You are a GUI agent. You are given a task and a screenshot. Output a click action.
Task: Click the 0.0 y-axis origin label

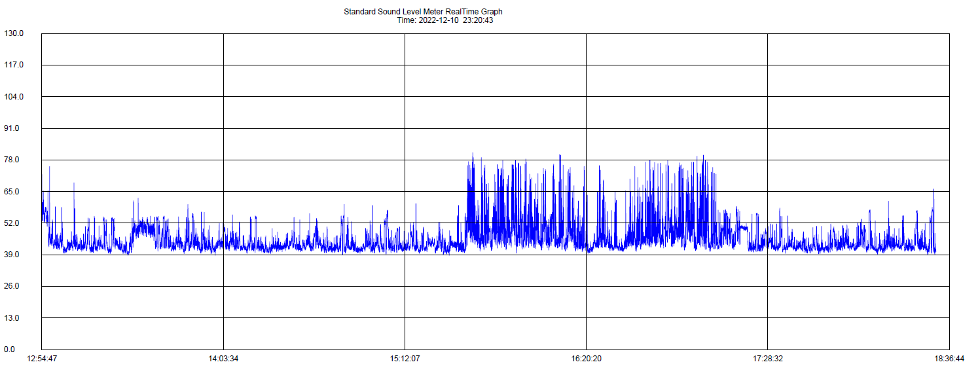pos(10,350)
